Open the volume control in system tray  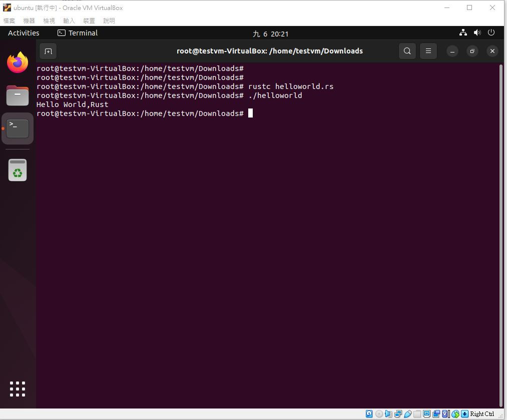click(x=477, y=32)
